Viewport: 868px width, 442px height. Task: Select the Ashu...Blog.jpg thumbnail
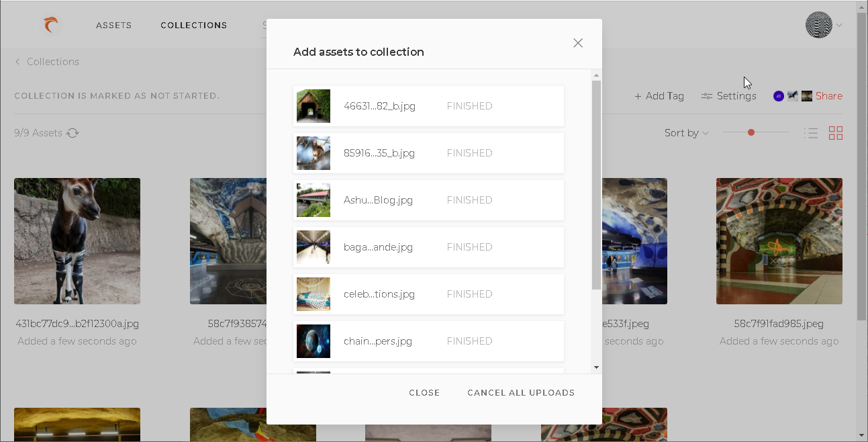pos(314,200)
